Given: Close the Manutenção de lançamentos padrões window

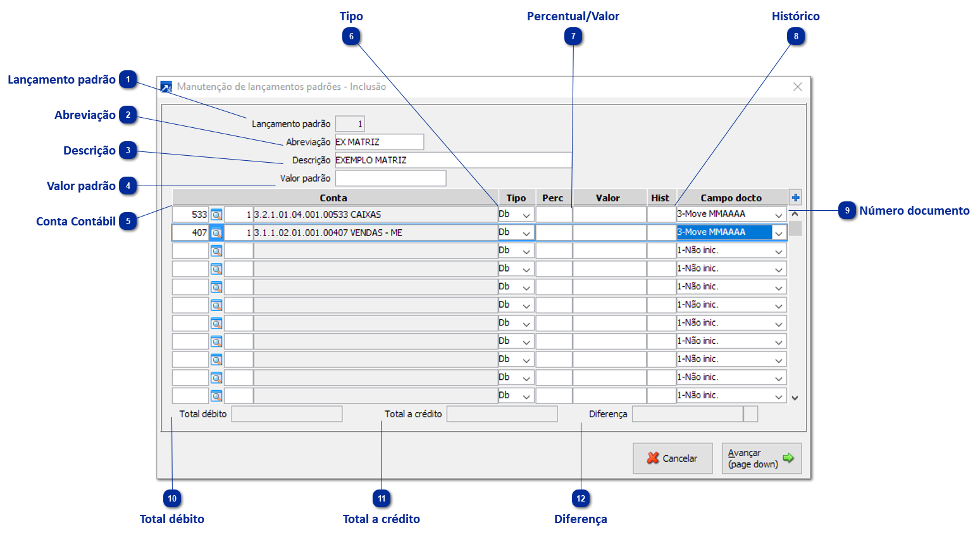Looking at the screenshot, I should tap(798, 87).
